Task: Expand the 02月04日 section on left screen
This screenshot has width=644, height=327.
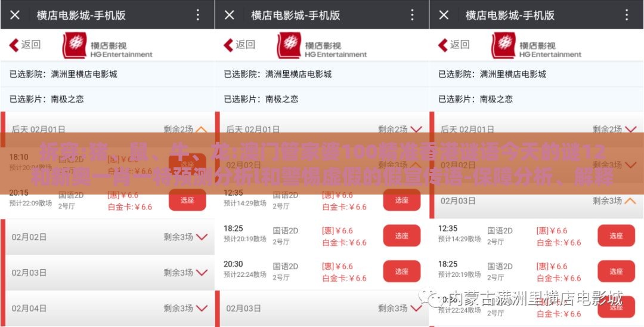Action: point(202,308)
